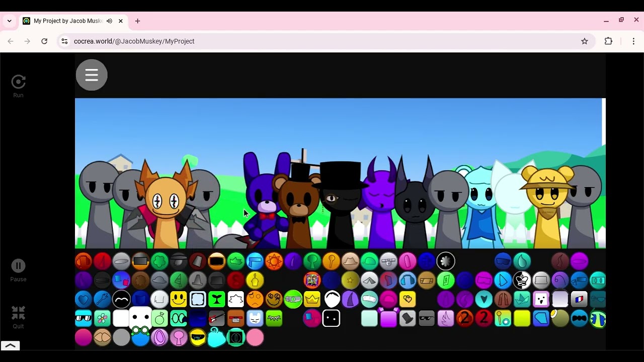This screenshot has width=644, height=362.
Task: Quit the project with the Quit button
Action: 18,317
